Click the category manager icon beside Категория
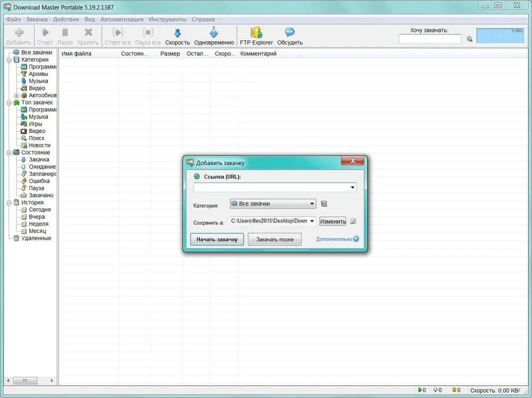The image size is (532, 398). (324, 204)
